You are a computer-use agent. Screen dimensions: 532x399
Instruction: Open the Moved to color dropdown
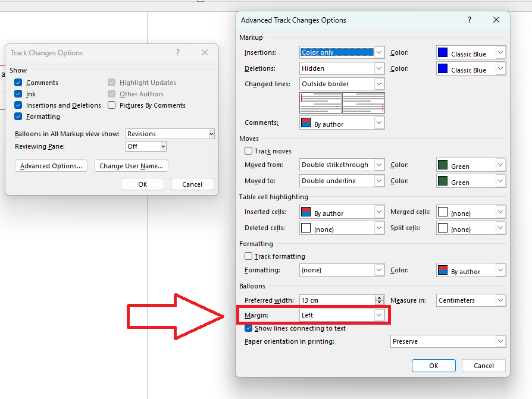pyautogui.click(x=471, y=181)
